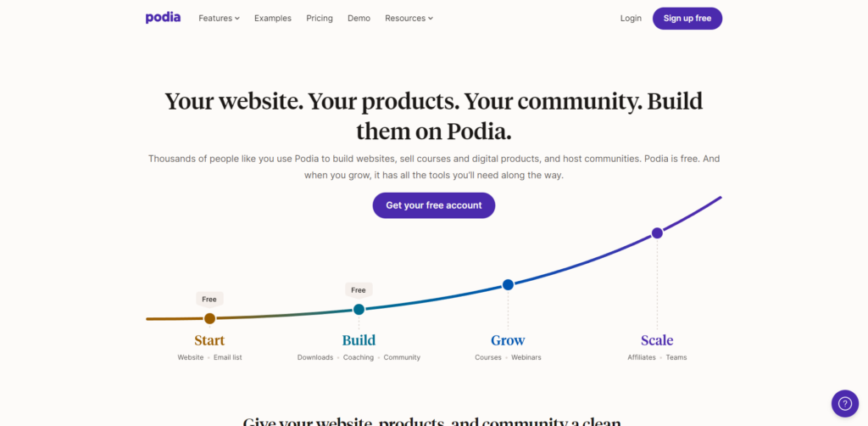868x426 pixels.
Task: Open the Demo nav link
Action: pos(359,19)
